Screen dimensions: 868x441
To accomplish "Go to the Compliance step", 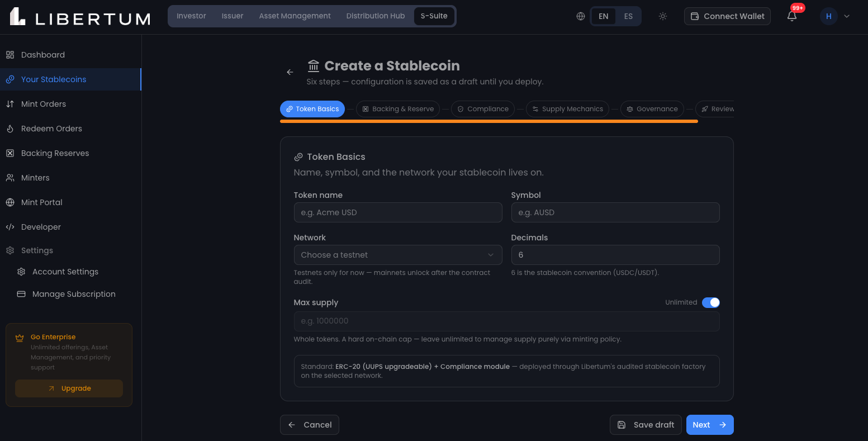I will (x=483, y=109).
